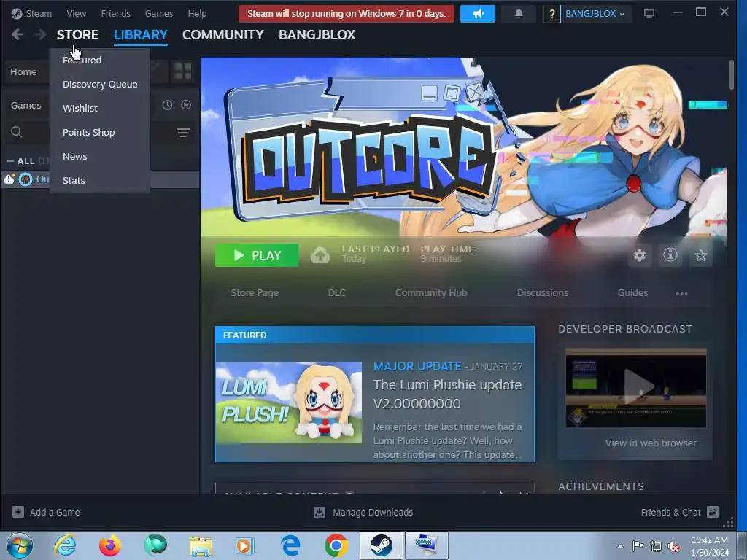Open the Help menu
The image size is (747, 560).
pos(197,13)
